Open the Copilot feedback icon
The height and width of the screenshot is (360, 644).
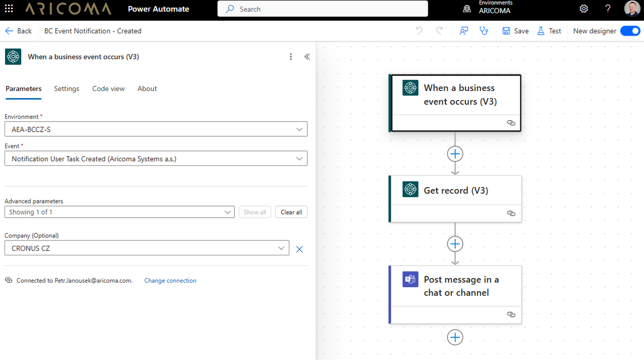(464, 31)
